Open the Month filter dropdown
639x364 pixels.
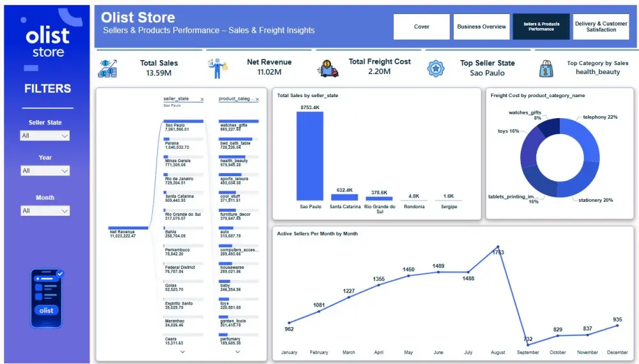pos(45,211)
